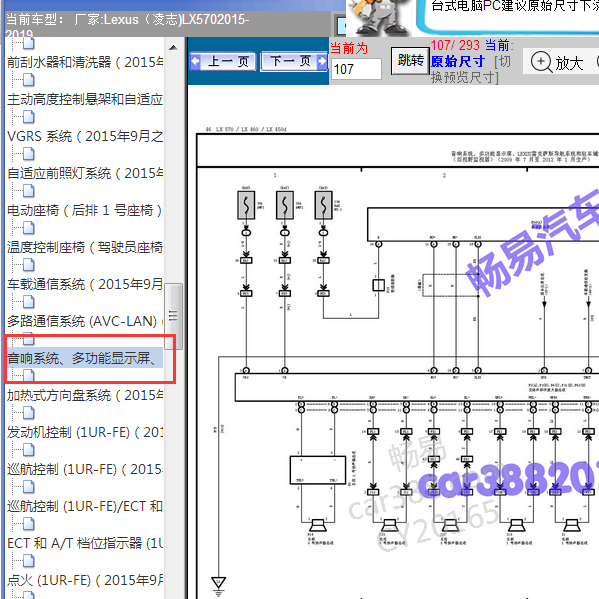Go to next page button 下一页
The width and height of the screenshot is (599, 599).
[x=294, y=61]
